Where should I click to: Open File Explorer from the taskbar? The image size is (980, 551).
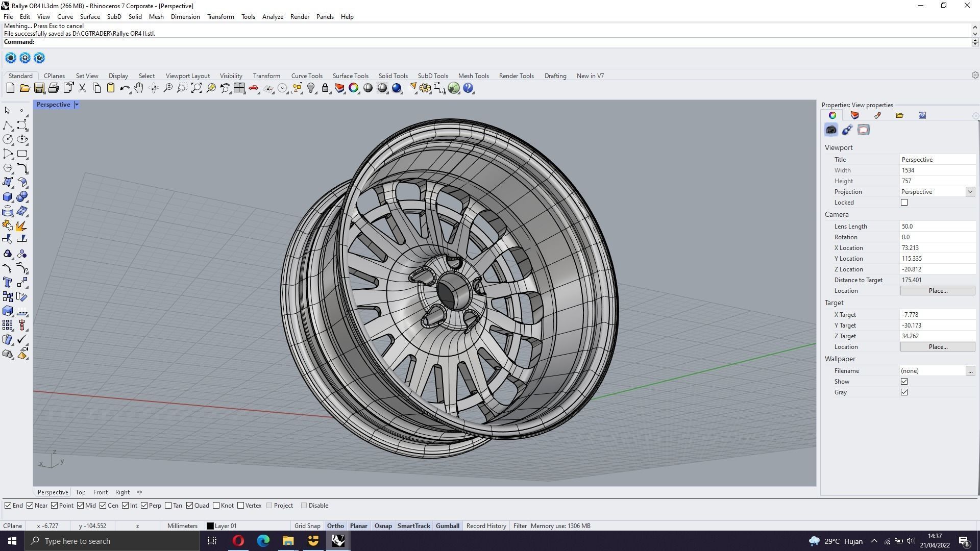[x=288, y=541]
